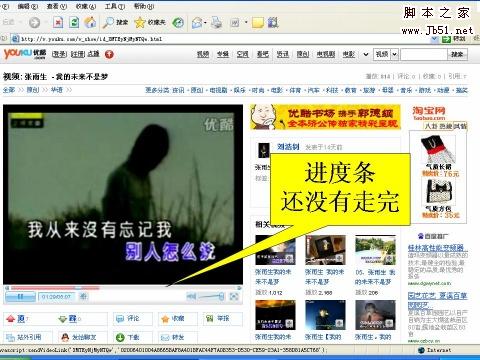The width and height of the screenshot is (480, 360).
Task: Open the Edit icon dropdown arrow
Action: point(246,23)
